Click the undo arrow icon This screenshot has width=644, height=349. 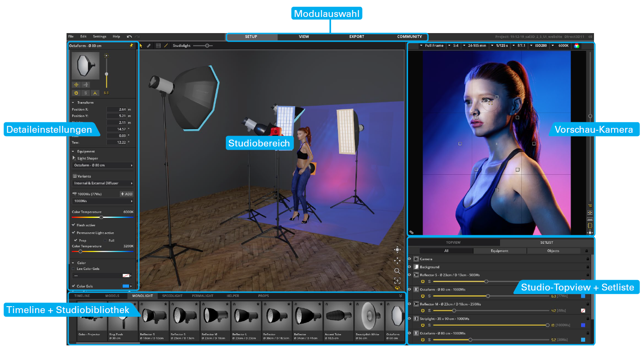[x=129, y=37]
